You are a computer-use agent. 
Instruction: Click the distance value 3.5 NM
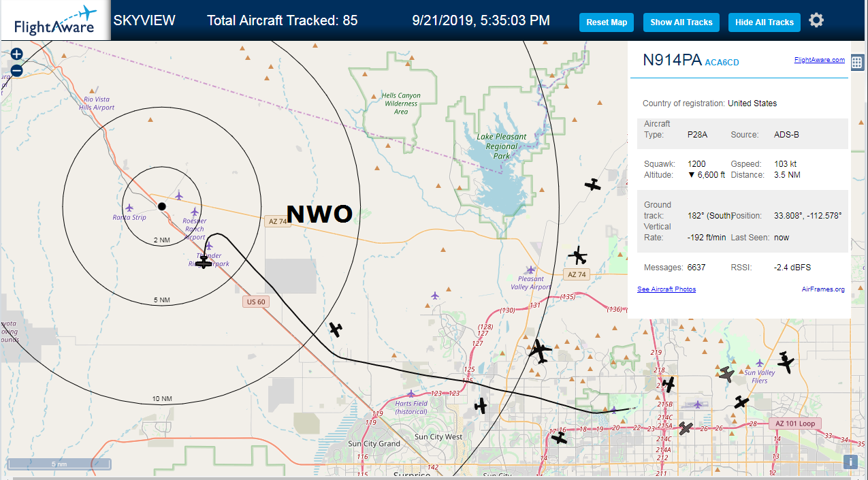[x=788, y=175]
